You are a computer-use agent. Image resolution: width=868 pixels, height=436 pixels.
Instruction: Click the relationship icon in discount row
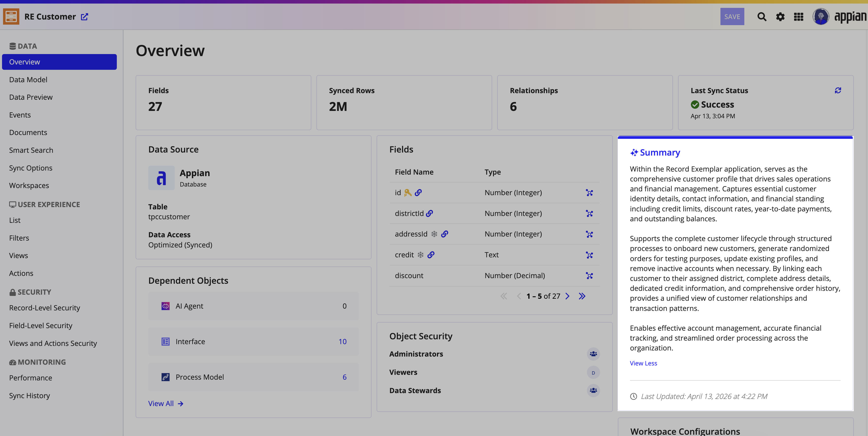589,276
